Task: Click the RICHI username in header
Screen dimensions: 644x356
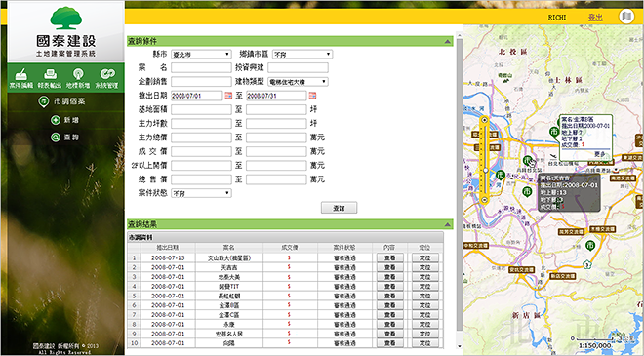Action: [x=557, y=18]
